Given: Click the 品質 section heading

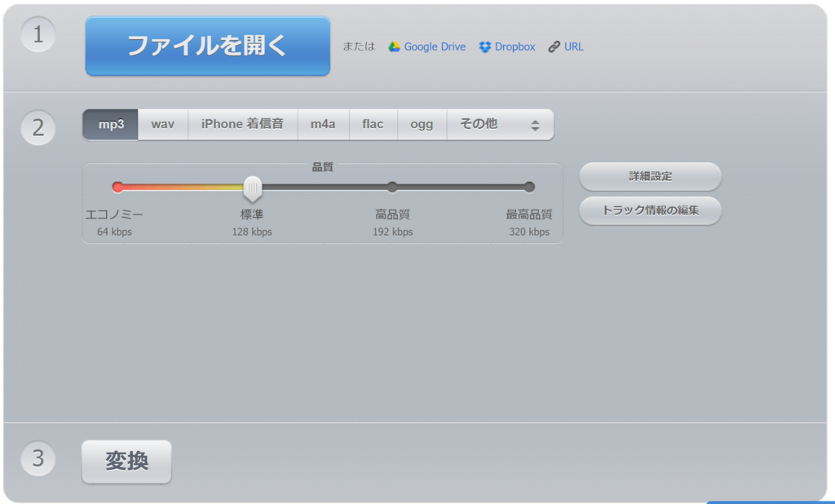Looking at the screenshot, I should [322, 167].
